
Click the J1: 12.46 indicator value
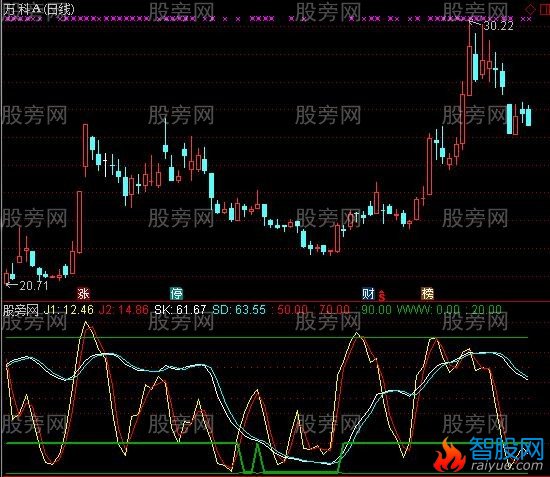[69, 310]
